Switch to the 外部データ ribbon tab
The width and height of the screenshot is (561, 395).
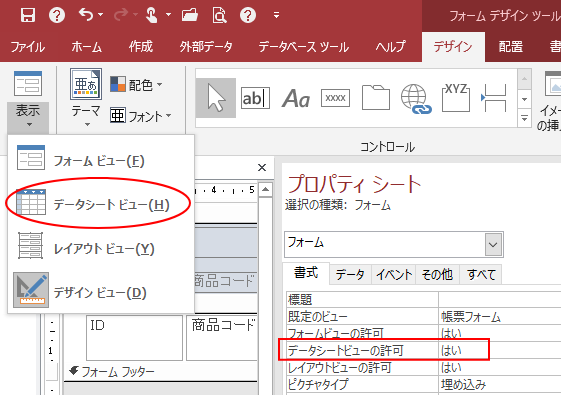tap(206, 47)
